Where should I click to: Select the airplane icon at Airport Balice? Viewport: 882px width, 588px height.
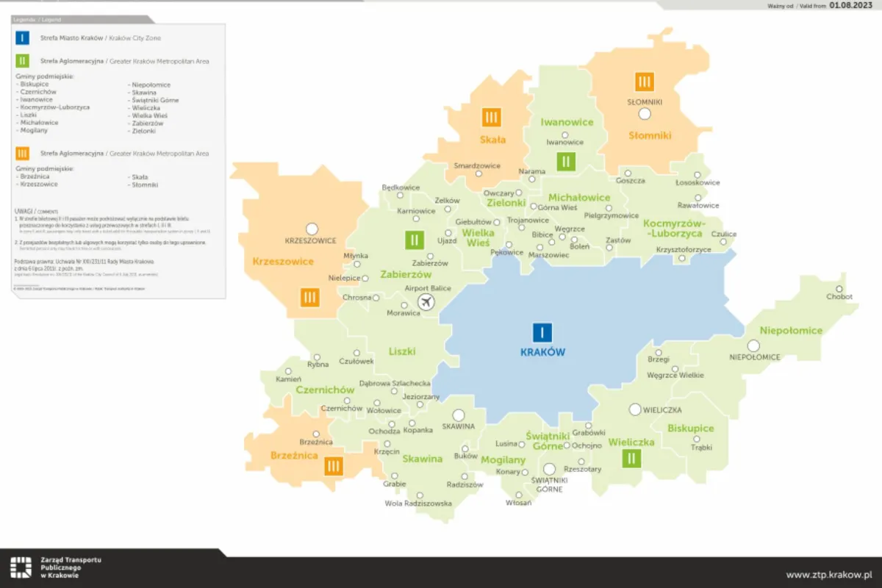(x=426, y=302)
